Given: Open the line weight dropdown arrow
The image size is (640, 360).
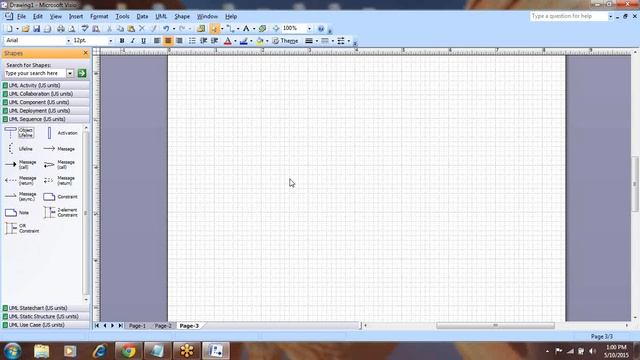Looking at the screenshot, I should [317, 41].
